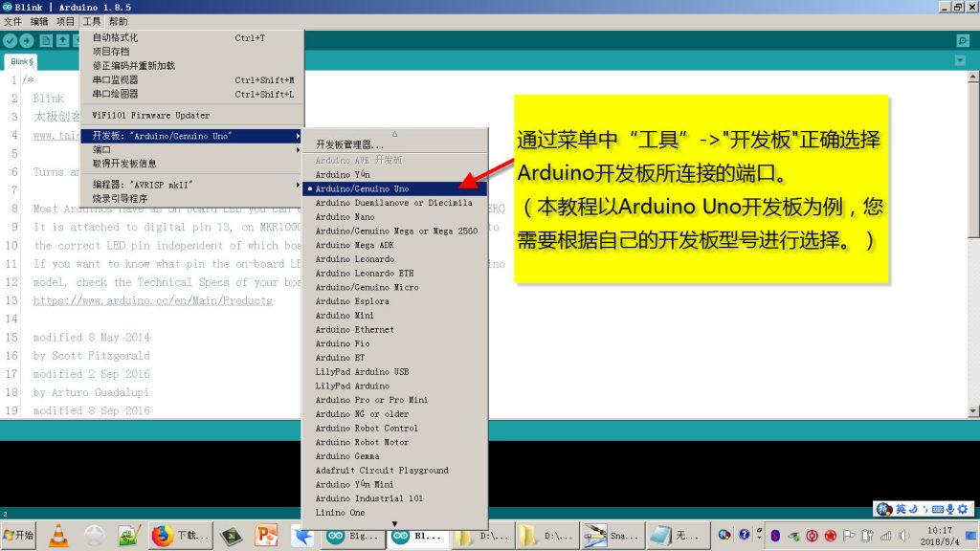Viewport: 980px width, 551px height.
Task: Select the Arduino Nano board
Action: pos(394,217)
